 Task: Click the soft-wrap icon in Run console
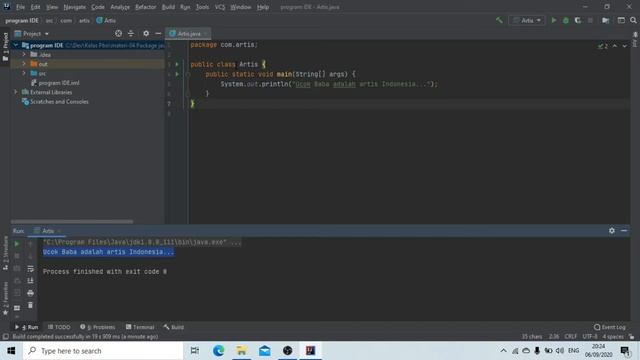click(30, 268)
